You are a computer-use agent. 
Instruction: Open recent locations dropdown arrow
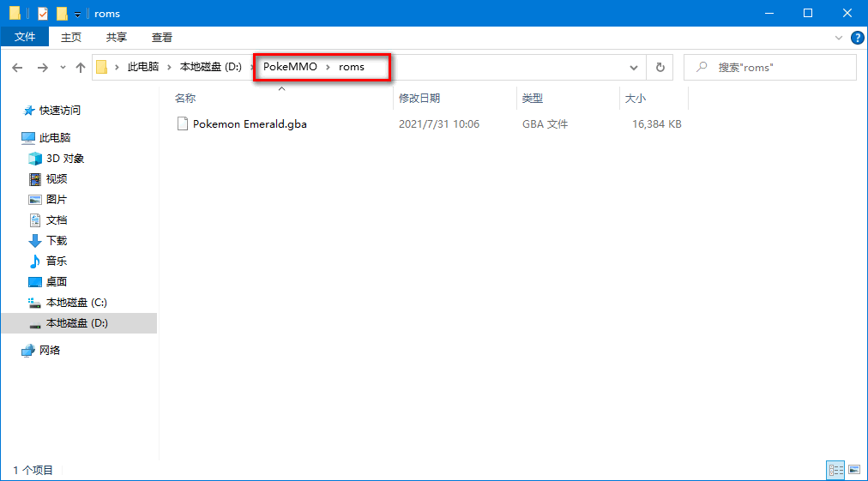pyautogui.click(x=63, y=67)
